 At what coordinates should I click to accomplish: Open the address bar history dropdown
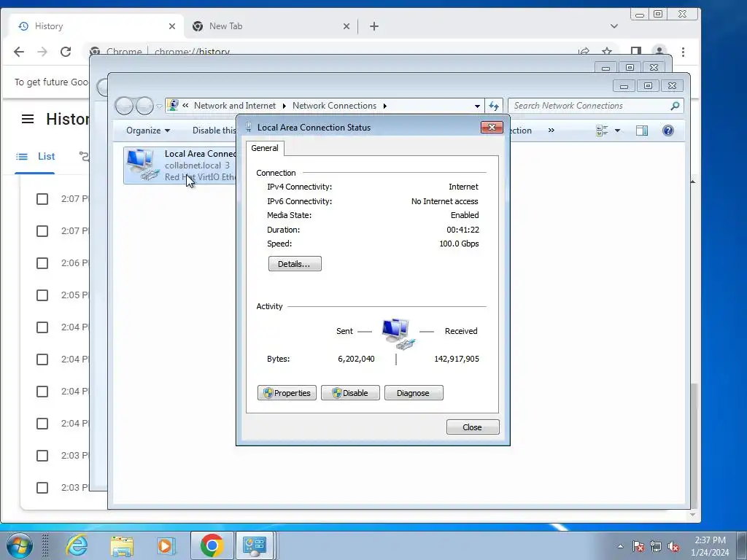point(477,106)
